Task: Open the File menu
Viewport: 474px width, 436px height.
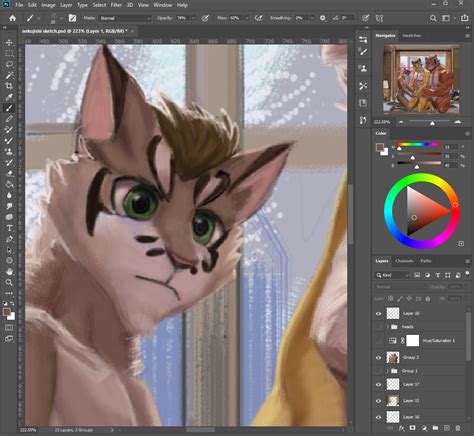Action: coord(19,5)
